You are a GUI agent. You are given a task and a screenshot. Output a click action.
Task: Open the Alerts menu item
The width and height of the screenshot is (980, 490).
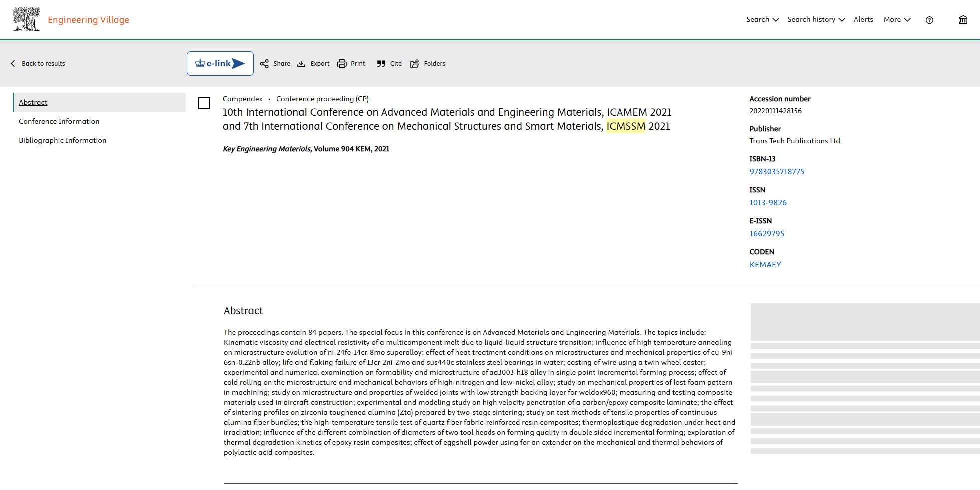click(x=863, y=20)
